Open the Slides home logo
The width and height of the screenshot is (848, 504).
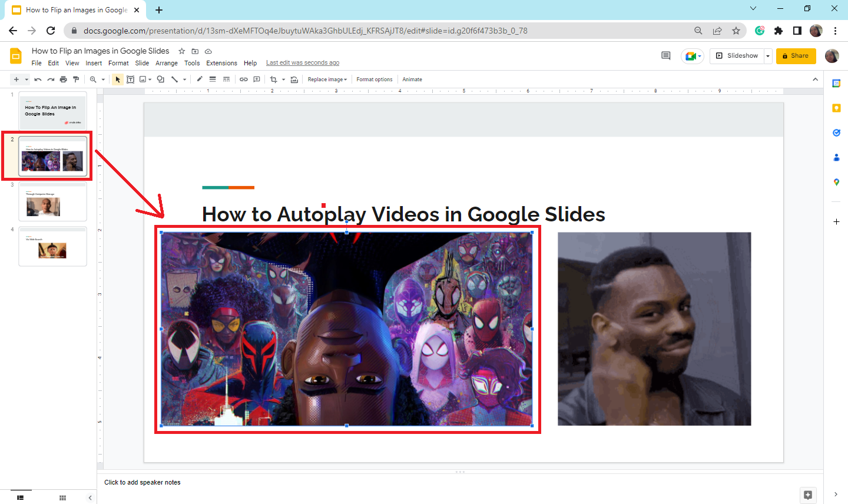[16, 56]
